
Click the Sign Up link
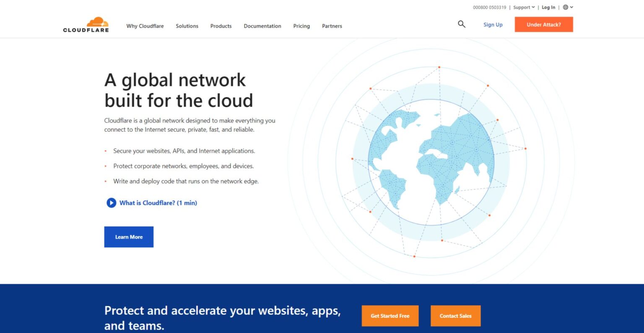493,25
